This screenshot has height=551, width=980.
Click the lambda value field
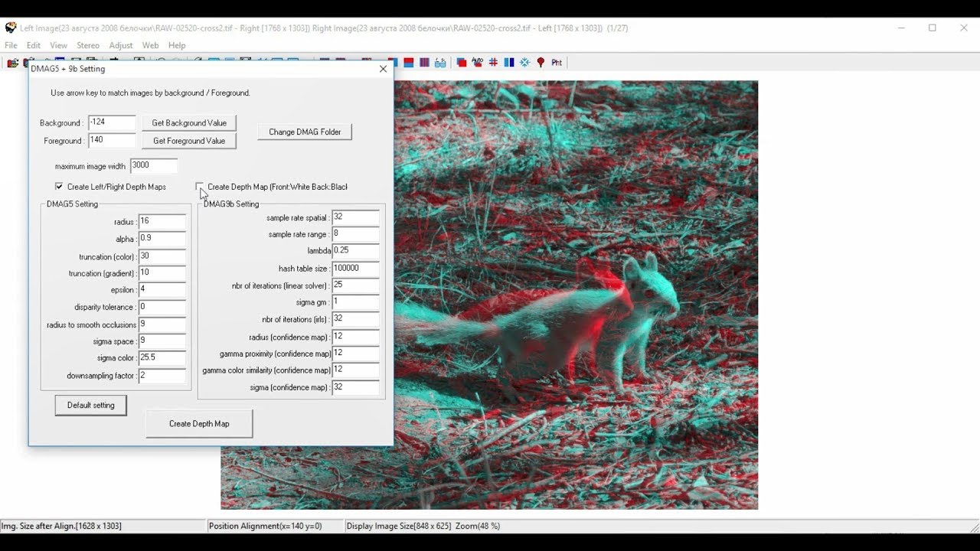356,251
